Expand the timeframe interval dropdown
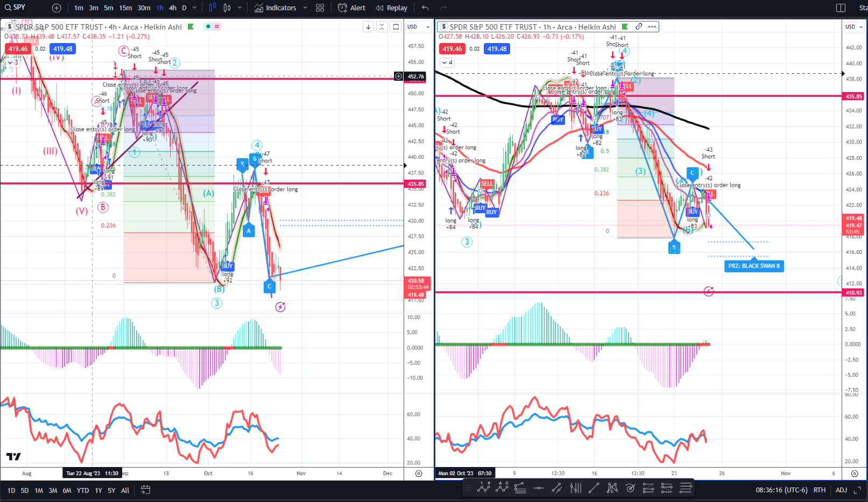868x502 pixels. 195,8
